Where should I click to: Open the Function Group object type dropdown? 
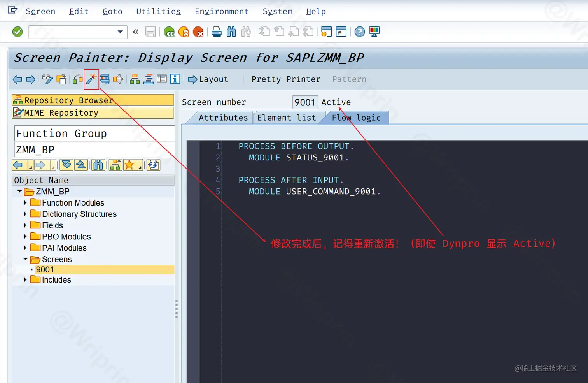(x=95, y=134)
